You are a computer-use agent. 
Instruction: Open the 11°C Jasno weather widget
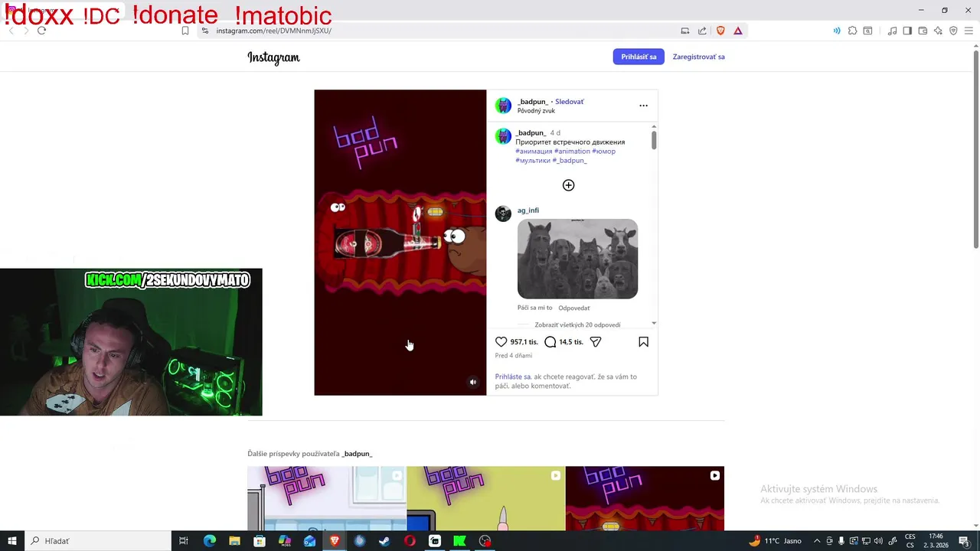[x=775, y=541]
